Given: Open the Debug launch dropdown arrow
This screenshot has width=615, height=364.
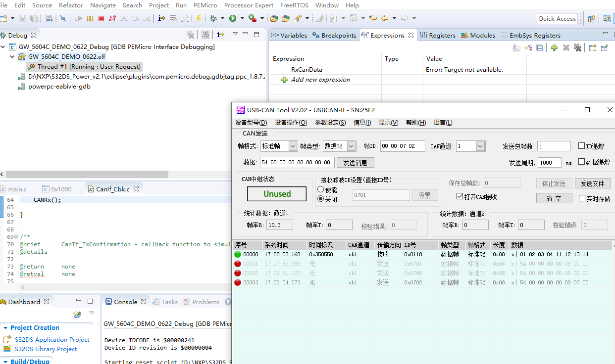Looking at the screenshot, I should pyautogui.click(x=223, y=18).
